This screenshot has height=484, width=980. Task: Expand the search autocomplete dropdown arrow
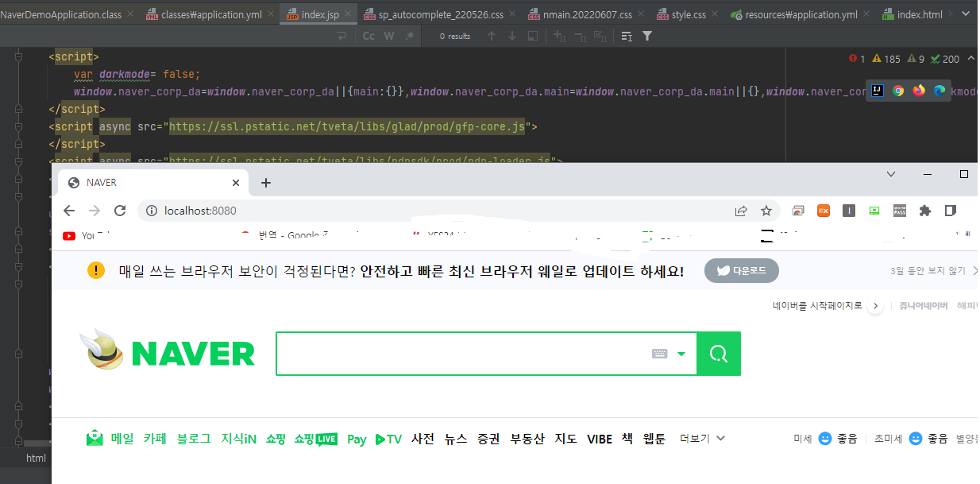(681, 354)
